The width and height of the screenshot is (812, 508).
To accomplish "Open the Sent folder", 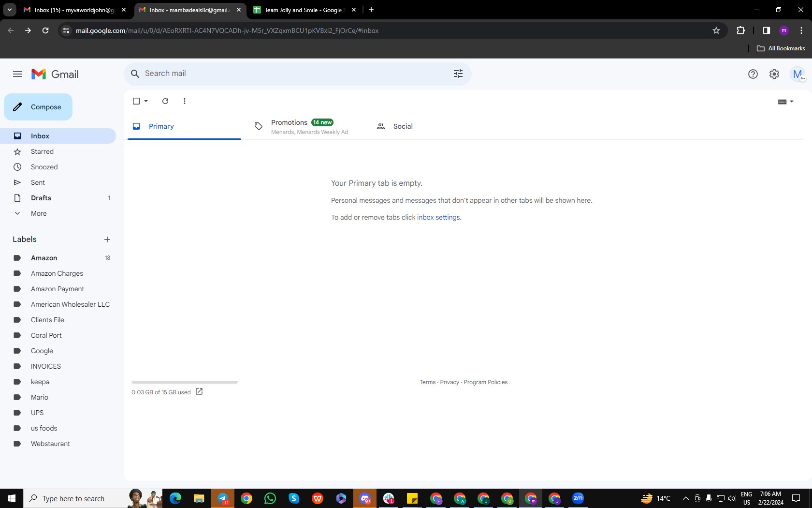I will point(58,182).
